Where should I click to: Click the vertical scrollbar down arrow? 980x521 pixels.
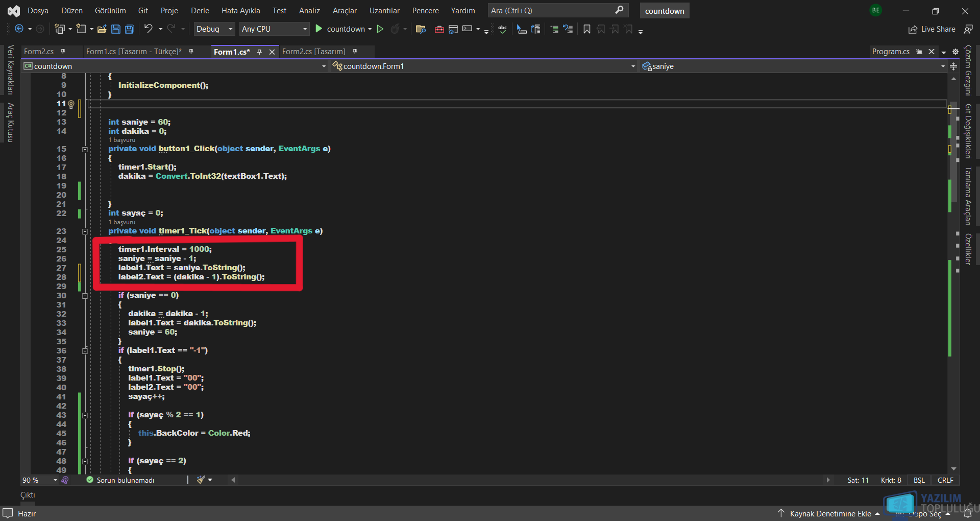pos(953,469)
